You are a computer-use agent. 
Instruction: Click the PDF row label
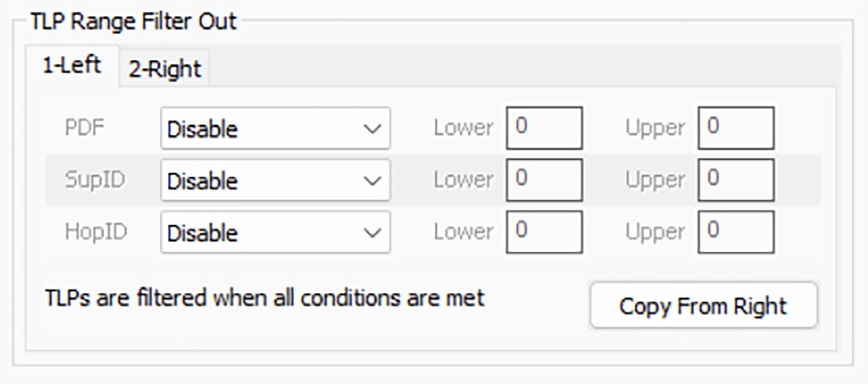85,128
